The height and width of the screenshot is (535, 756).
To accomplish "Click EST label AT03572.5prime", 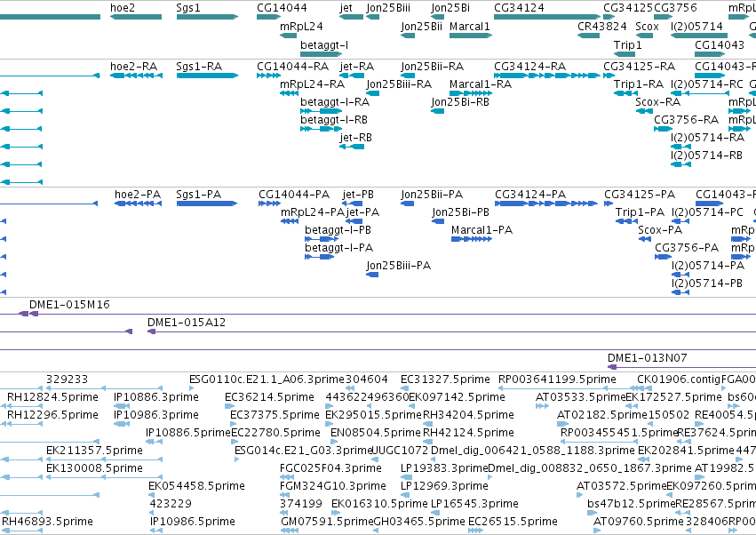I will pyautogui.click(x=621, y=486).
